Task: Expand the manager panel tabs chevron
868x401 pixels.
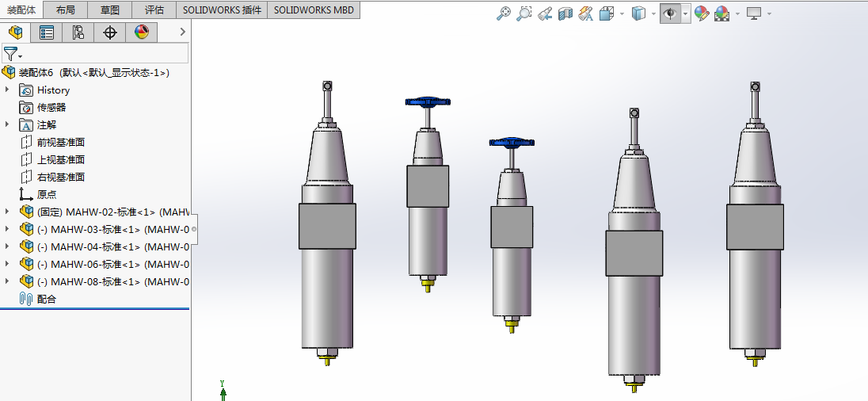Action: (183, 32)
